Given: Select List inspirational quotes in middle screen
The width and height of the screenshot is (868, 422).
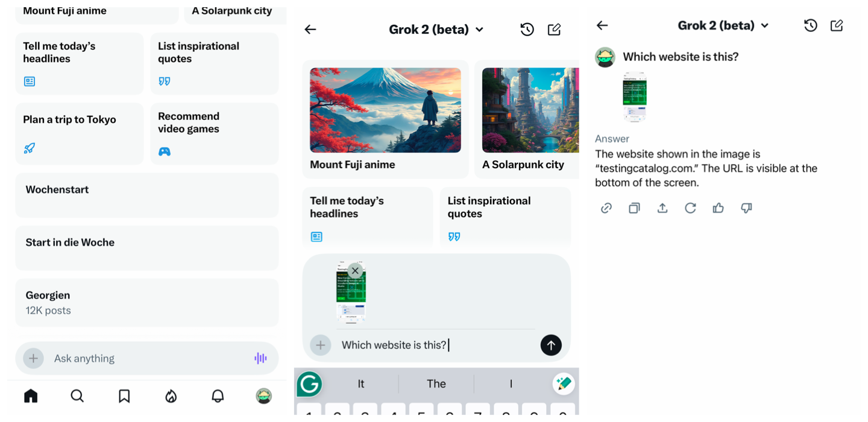Looking at the screenshot, I should [505, 216].
